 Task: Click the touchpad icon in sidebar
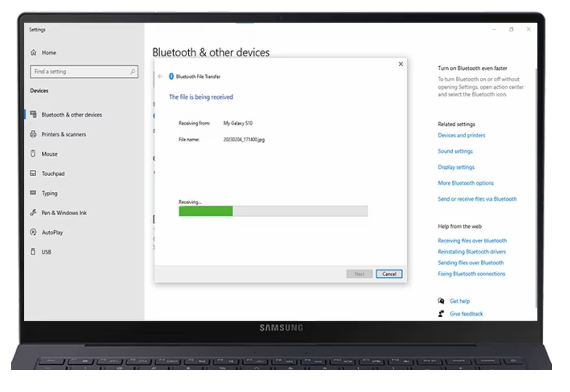click(33, 174)
